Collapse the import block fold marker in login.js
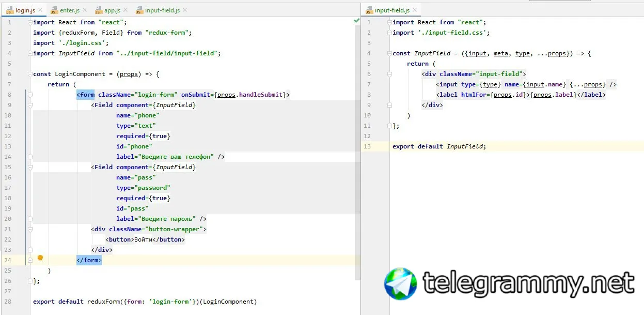This screenshot has width=644, height=315. click(x=30, y=22)
